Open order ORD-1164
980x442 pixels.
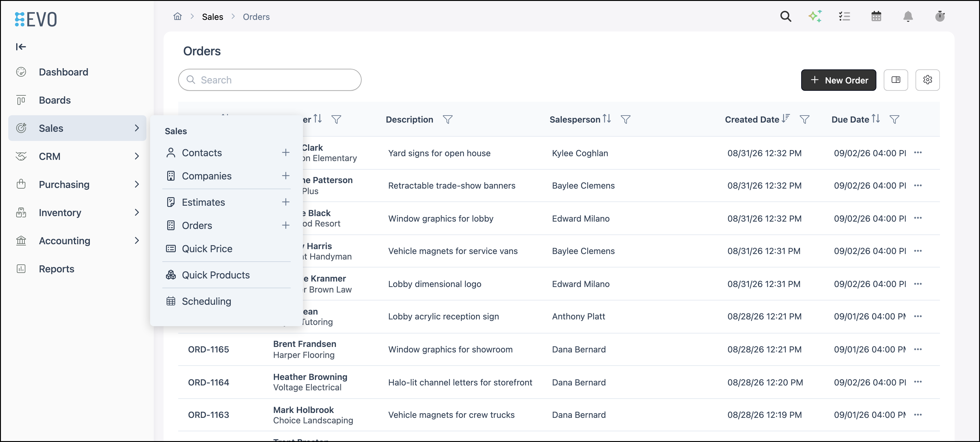pos(208,382)
